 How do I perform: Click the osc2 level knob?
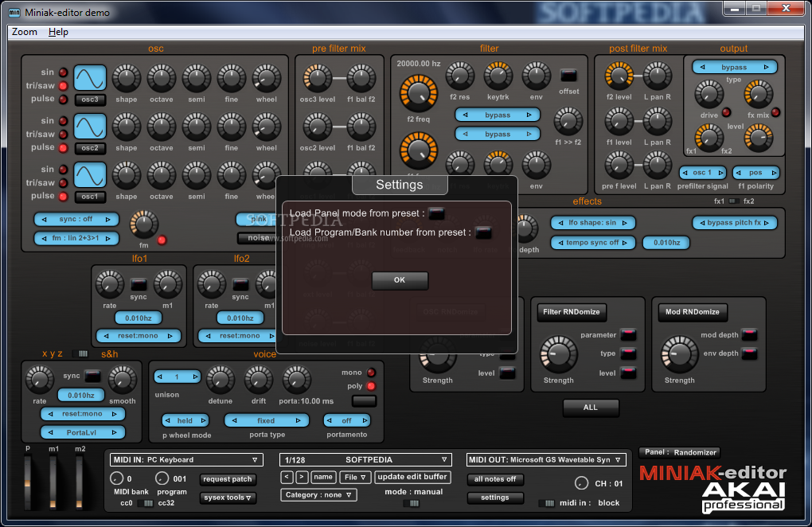point(317,127)
